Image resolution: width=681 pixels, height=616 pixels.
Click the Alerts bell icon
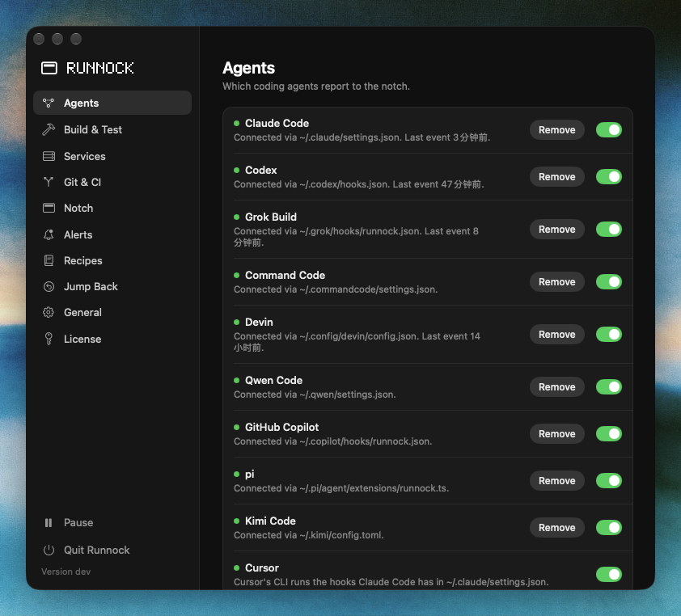(x=49, y=235)
